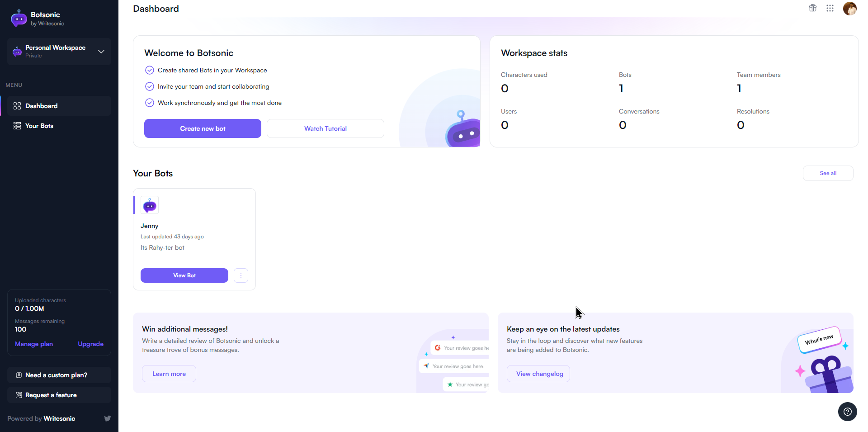This screenshot has width=868, height=432.
Task: Click the Request a feature icon
Action: [x=19, y=395]
